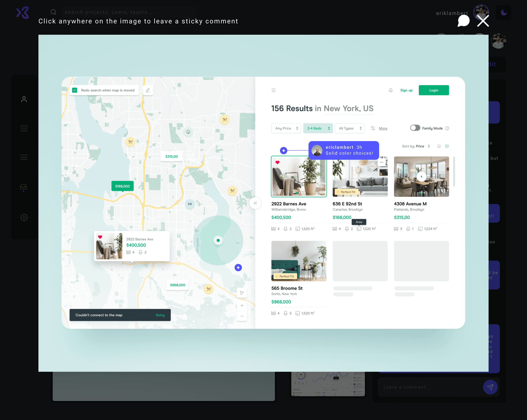
Task: Open the settings gear in left sidebar
Action: pyautogui.click(x=24, y=217)
